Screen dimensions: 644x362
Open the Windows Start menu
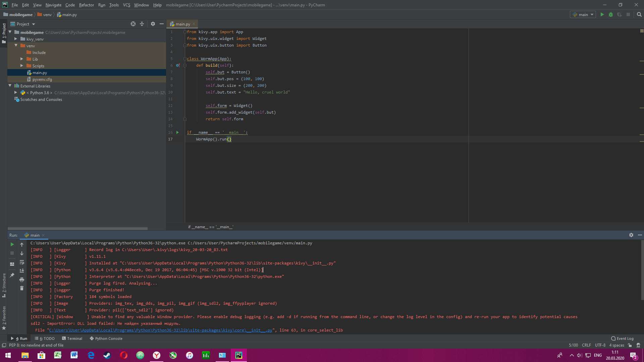(x=8, y=355)
